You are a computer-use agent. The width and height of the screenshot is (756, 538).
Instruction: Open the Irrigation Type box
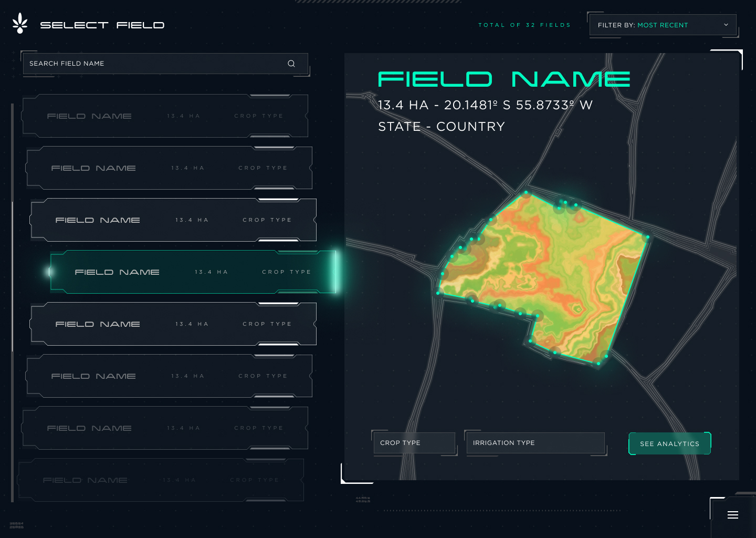535,443
